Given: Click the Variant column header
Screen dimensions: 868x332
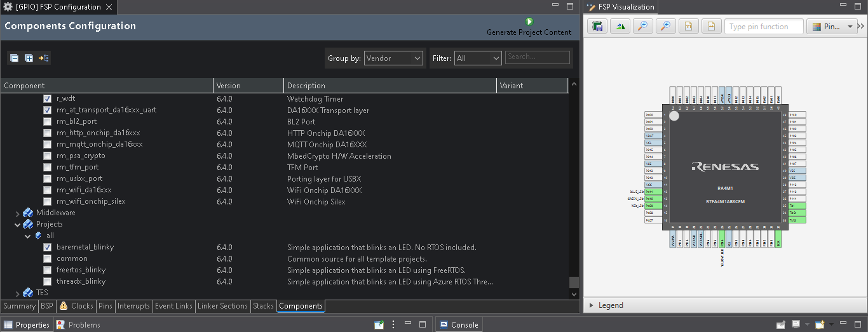Looking at the screenshot, I should tap(532, 86).
